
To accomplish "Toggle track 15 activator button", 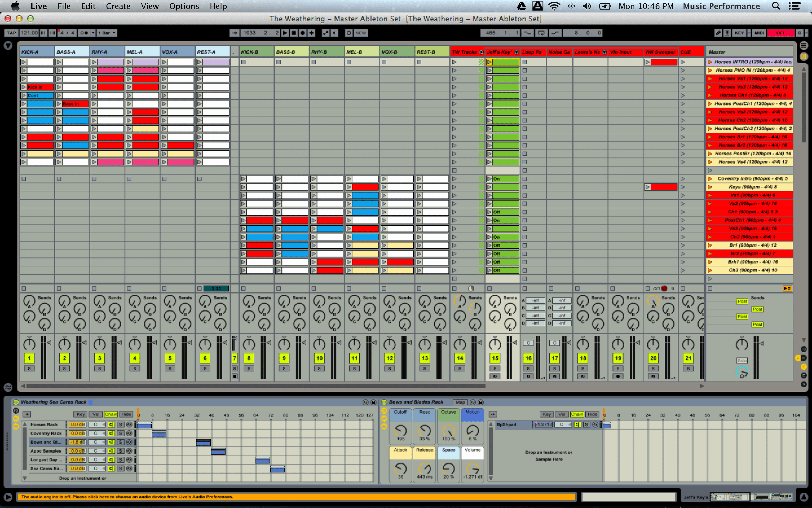I will (x=495, y=358).
